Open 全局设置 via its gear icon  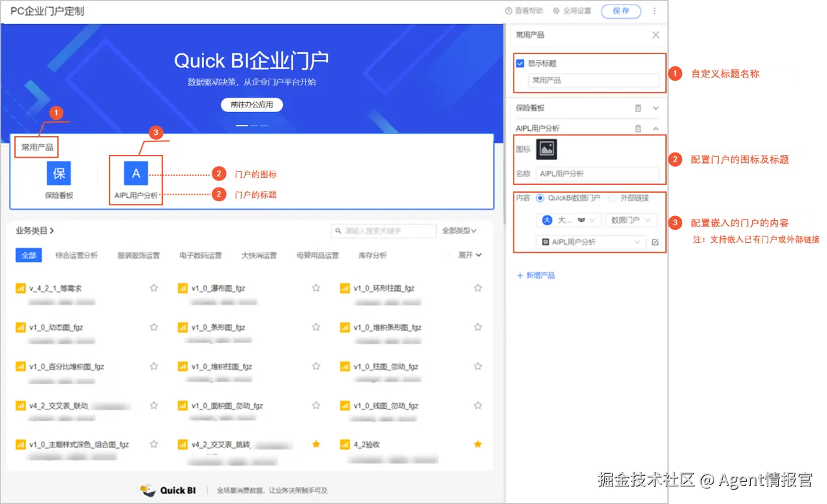coord(556,11)
